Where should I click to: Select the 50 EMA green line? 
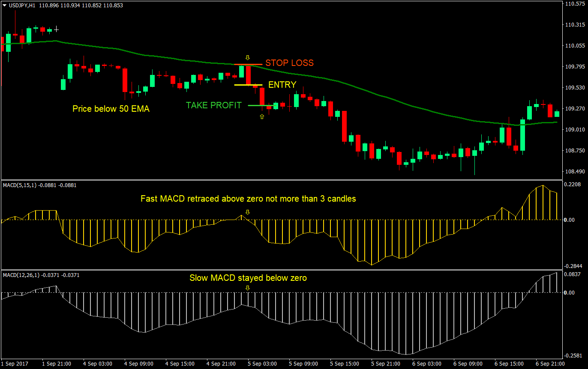pyautogui.click(x=171, y=59)
